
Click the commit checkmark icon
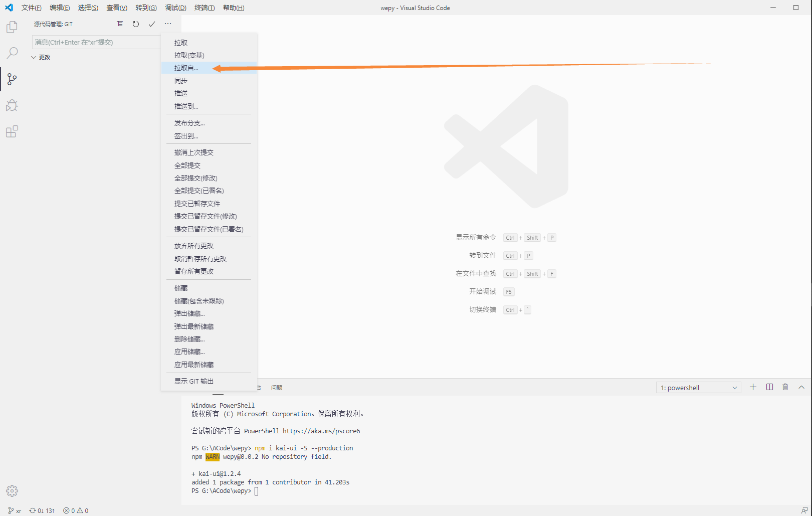(152, 24)
